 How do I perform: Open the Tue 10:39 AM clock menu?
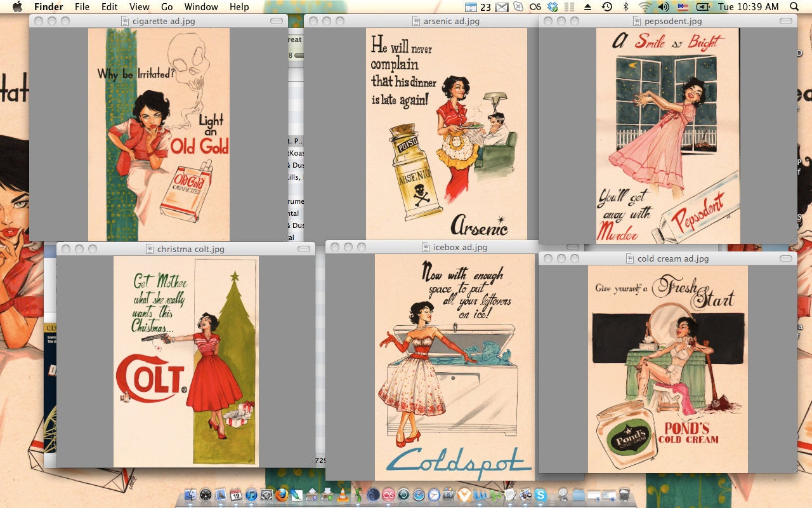pos(748,7)
